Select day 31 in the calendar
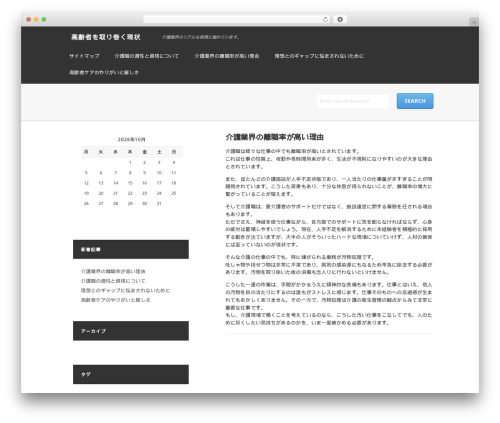Image resolution: width=500 pixels, height=423 pixels. [159, 204]
